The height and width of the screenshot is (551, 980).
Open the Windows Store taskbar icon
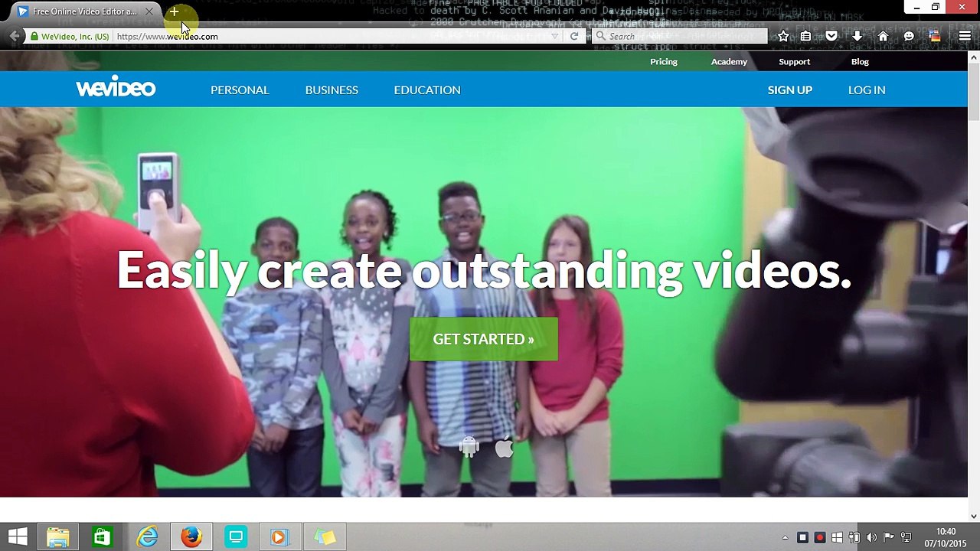coord(102,537)
